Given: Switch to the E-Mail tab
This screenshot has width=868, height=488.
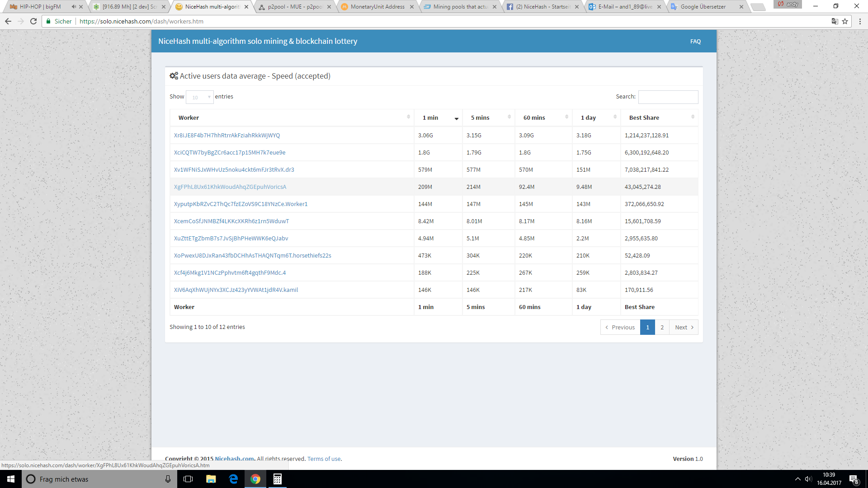Looking at the screenshot, I should point(625,7).
